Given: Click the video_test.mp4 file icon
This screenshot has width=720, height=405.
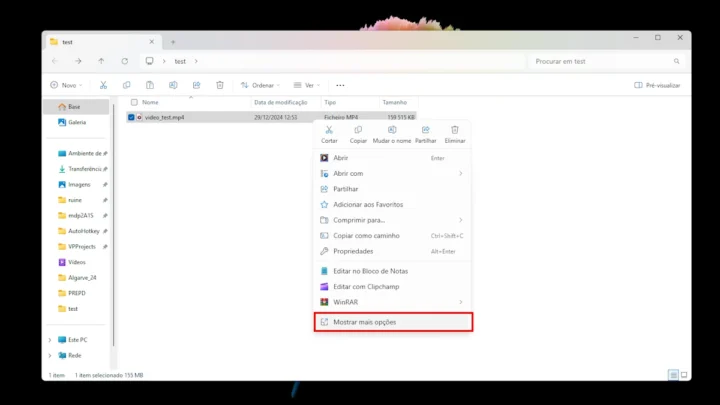Looking at the screenshot, I should pos(139,118).
